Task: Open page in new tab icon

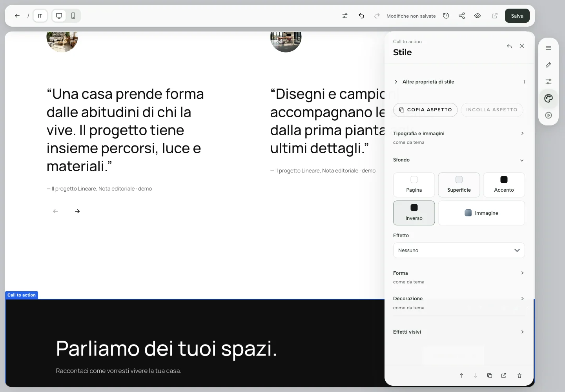Action: (495, 16)
